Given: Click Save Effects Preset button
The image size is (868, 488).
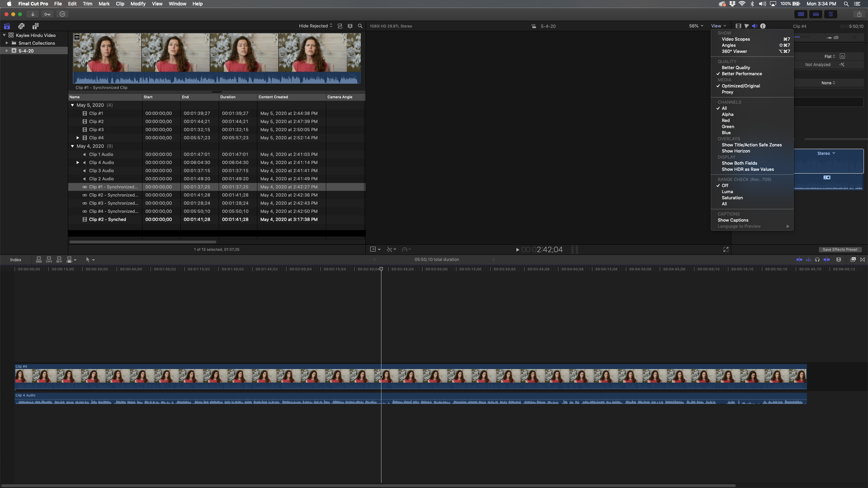Looking at the screenshot, I should point(840,250).
